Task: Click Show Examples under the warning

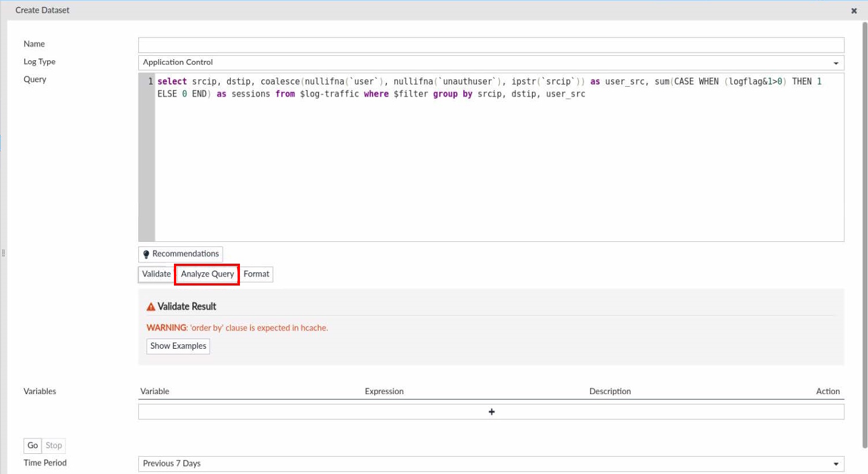Action: click(x=177, y=346)
